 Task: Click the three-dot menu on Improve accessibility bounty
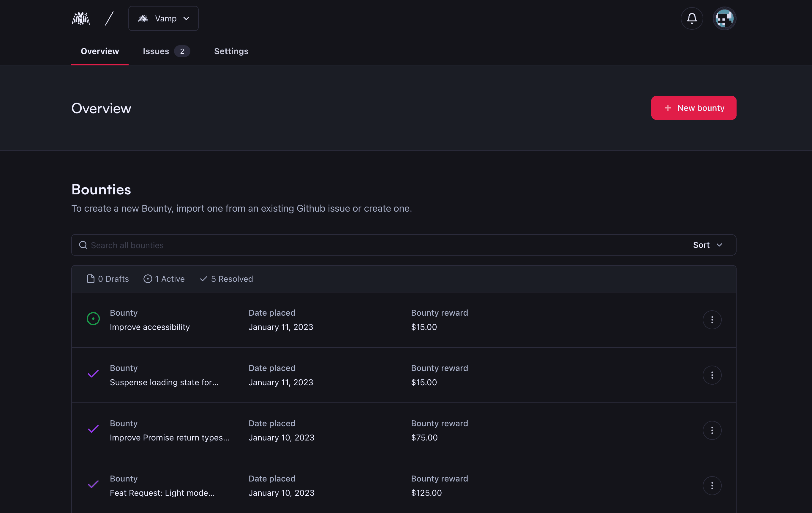712,319
